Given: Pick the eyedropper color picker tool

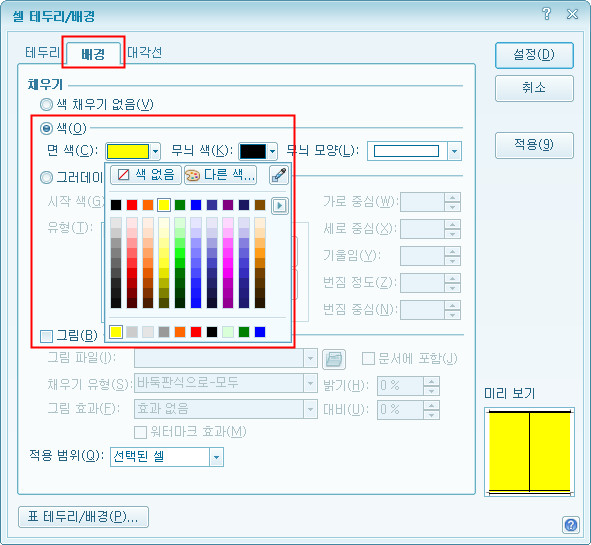Looking at the screenshot, I should click(x=279, y=175).
